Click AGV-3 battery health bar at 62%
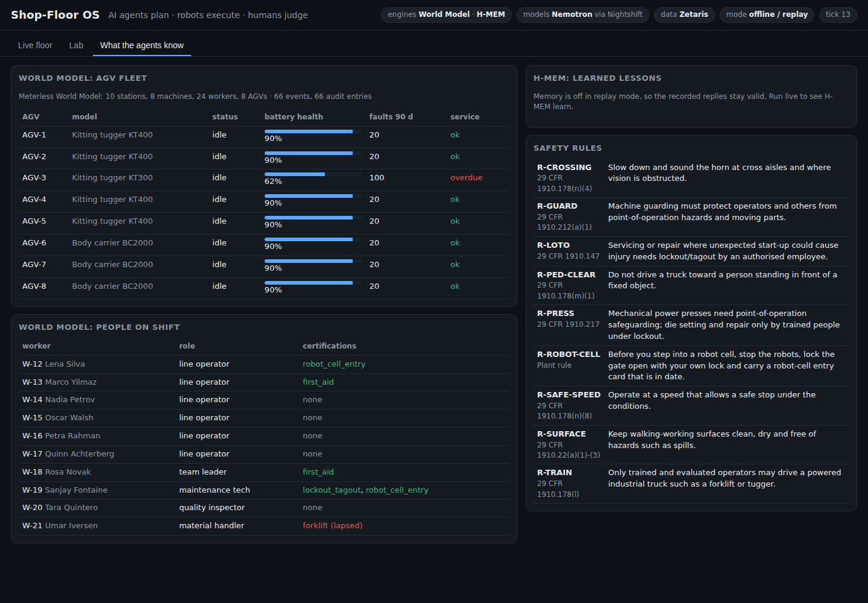This screenshot has height=603, width=868. (x=313, y=174)
